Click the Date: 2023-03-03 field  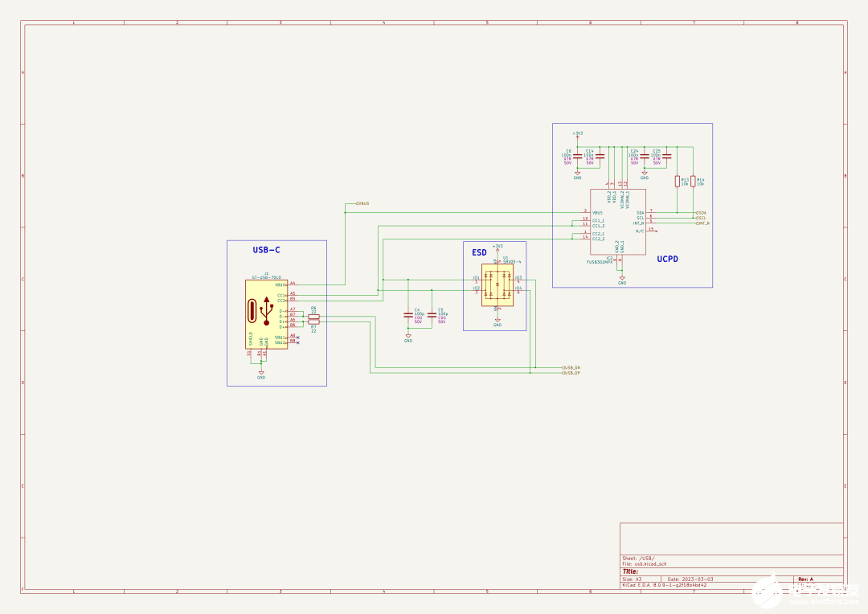pyautogui.click(x=690, y=579)
